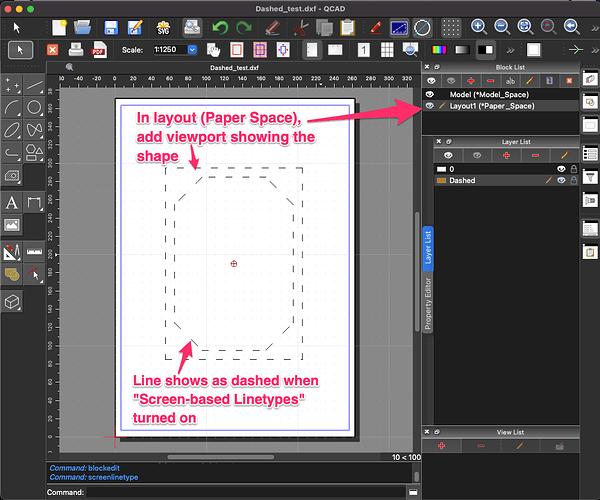This screenshot has width=600, height=500.
Task: Open the Scale dropdown showing 1:1250
Action: point(192,50)
